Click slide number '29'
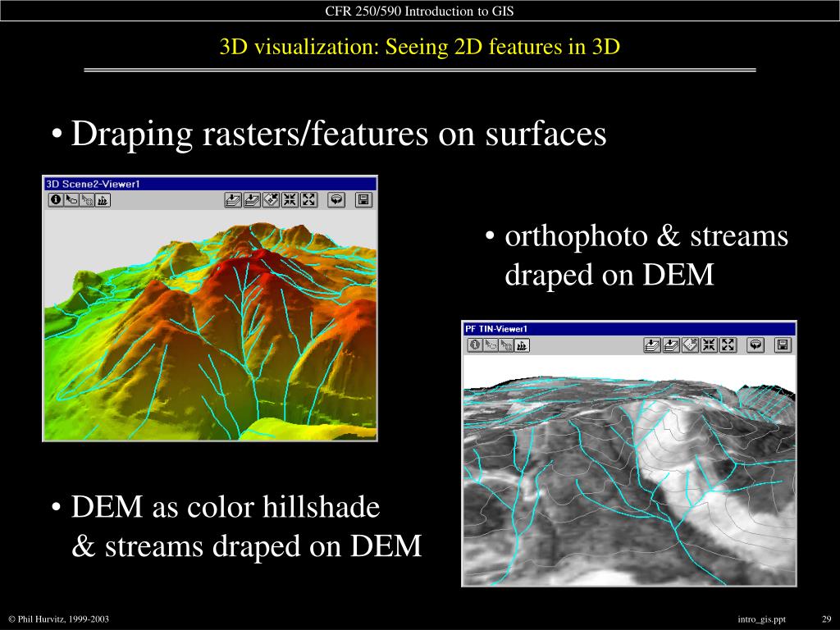 click(x=826, y=619)
